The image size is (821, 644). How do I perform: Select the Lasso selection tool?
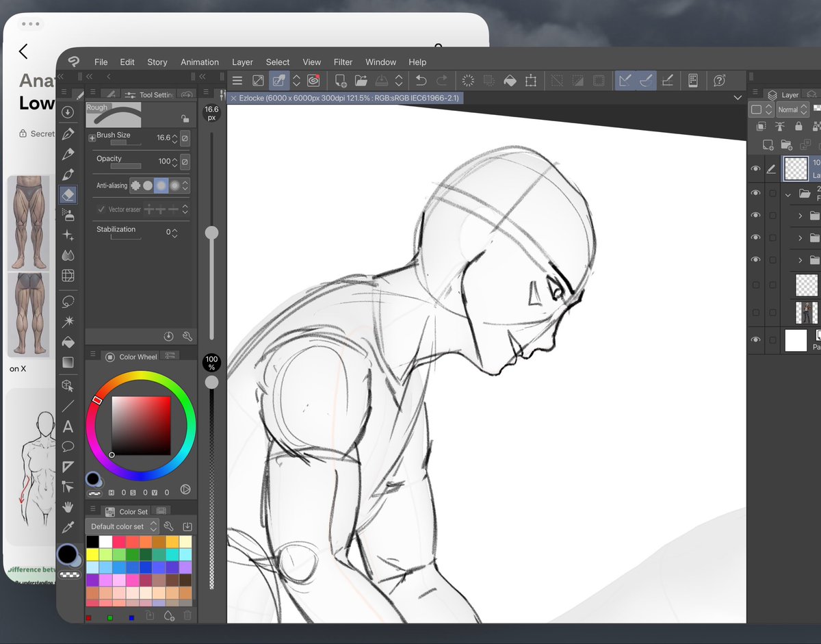[68, 301]
